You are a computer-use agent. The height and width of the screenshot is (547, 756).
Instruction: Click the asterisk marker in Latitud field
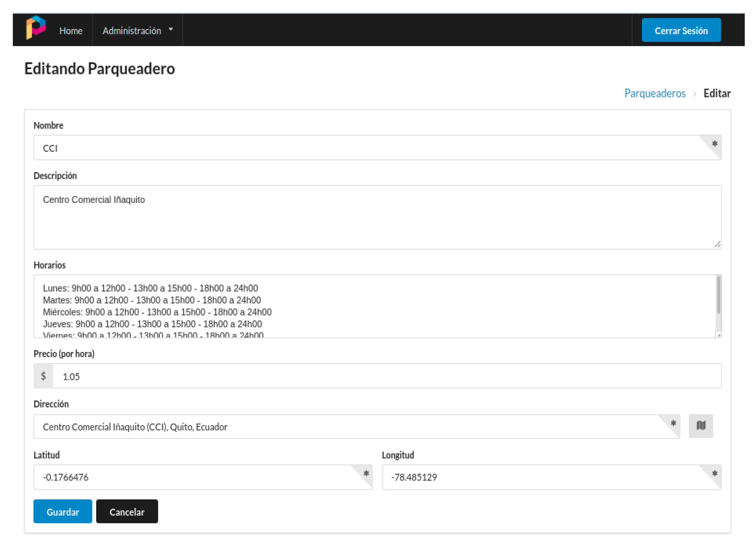coord(366,473)
